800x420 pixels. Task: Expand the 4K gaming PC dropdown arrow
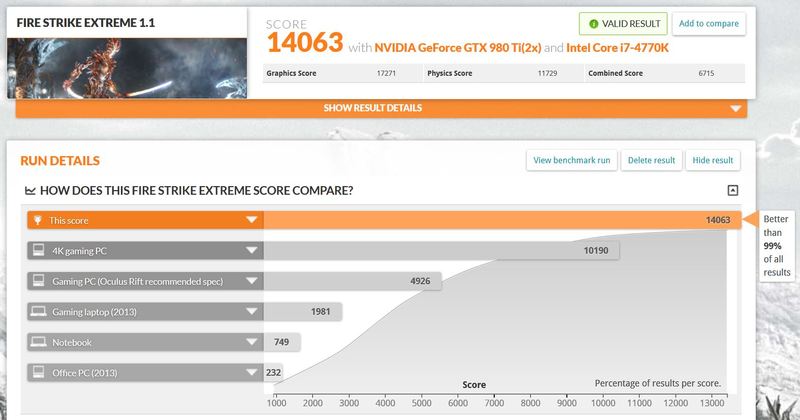(x=252, y=251)
